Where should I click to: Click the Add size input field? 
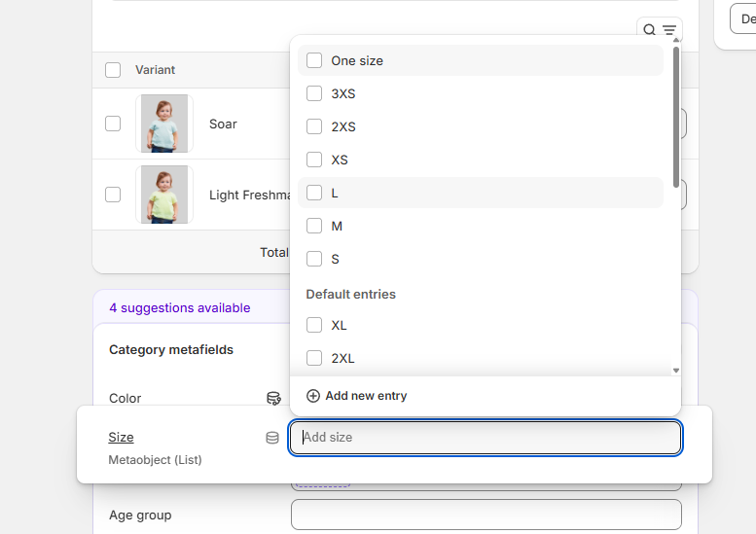tap(486, 438)
